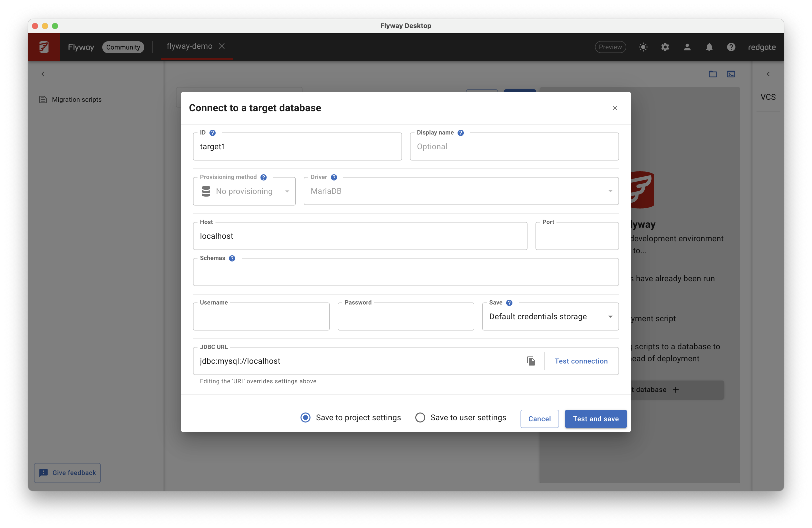This screenshot has width=812, height=528.
Task: Show help for the Driver field
Action: [x=334, y=177]
